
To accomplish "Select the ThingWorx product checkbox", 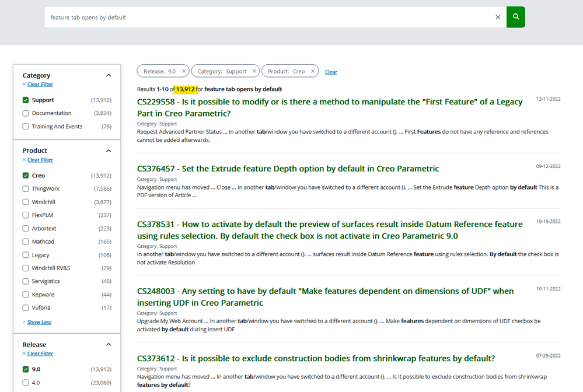I will coord(26,188).
